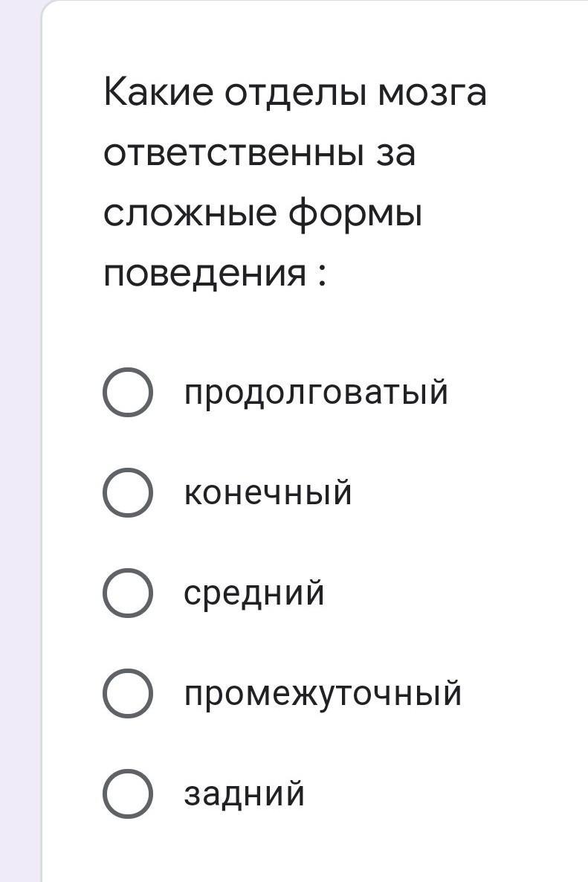This screenshot has height=882, width=588.
Task: Pick the "средний" radio option circle
Action: [128, 593]
